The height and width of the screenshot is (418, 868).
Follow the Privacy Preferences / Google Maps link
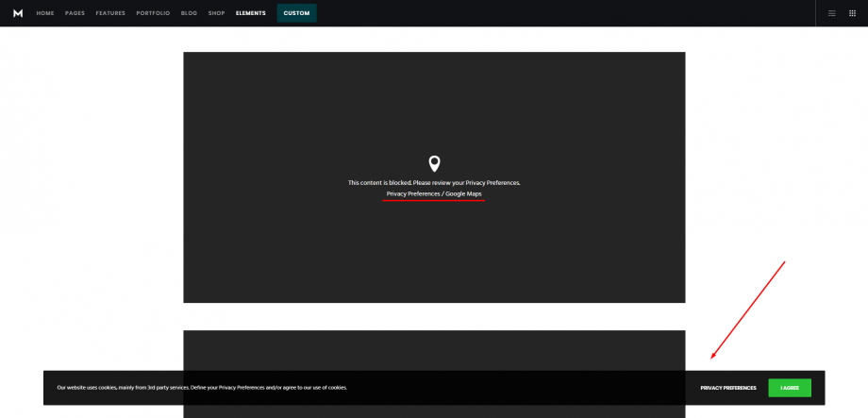click(x=434, y=193)
